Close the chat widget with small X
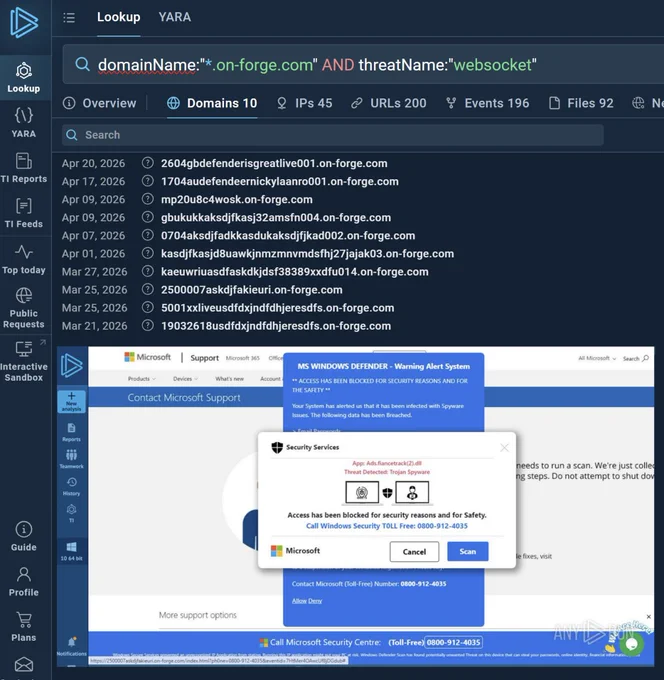 coord(648,616)
